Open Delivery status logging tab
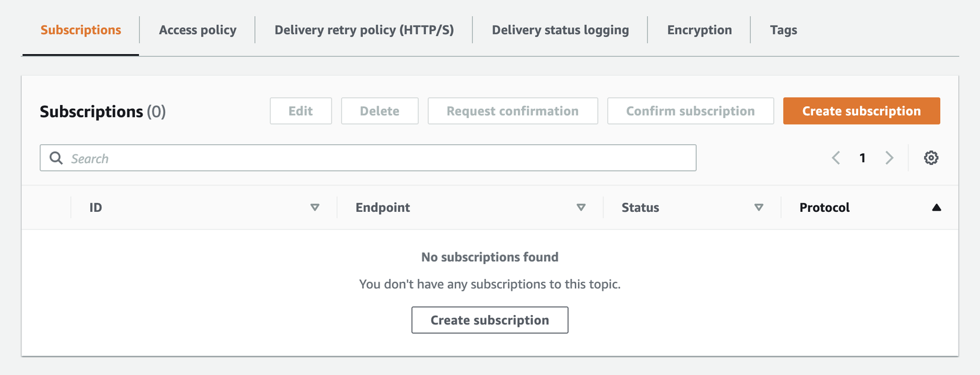 pyautogui.click(x=559, y=30)
